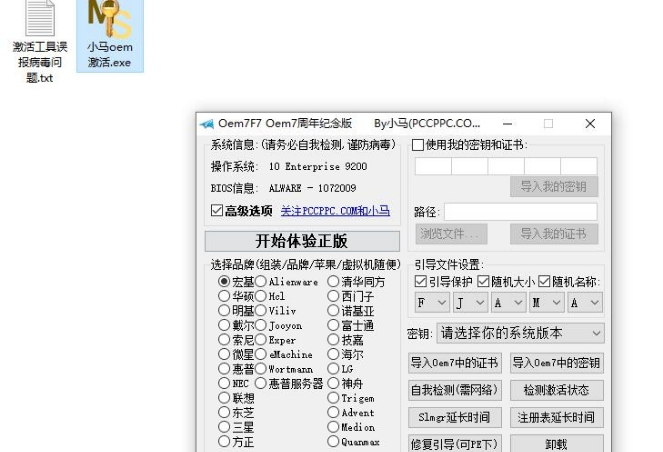Viewport: 663px width, 452px height.
Task: Select 西门子 brand radio button
Action: point(333,296)
